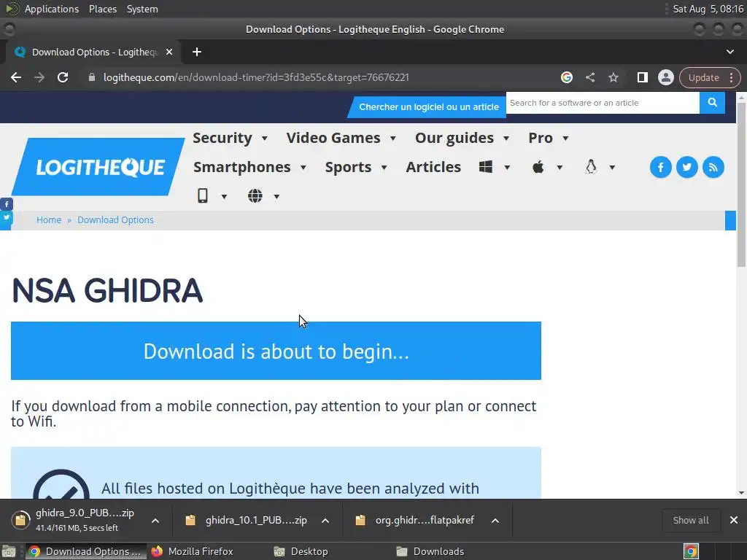Close the Download Options tab
Image resolution: width=747 pixels, height=560 pixels.
pos(169,52)
